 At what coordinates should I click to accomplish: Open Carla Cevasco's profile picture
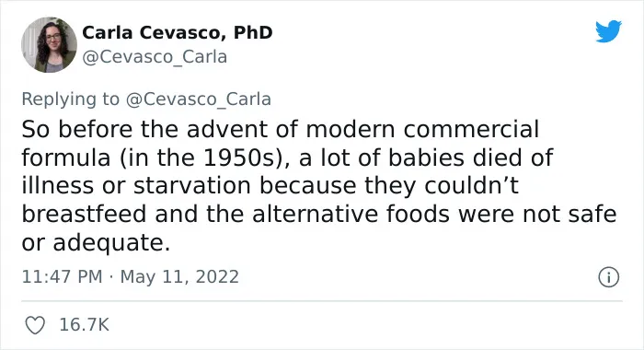49,44
